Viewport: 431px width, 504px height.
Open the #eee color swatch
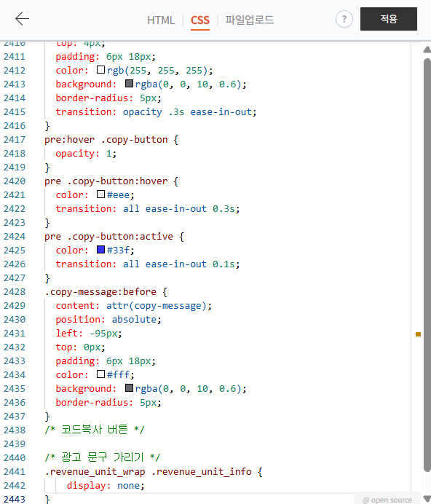(x=101, y=194)
